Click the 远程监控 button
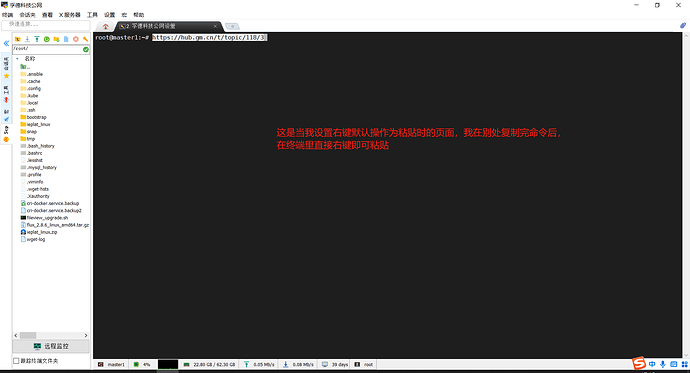Image resolution: width=690 pixels, height=373 pixels. (x=51, y=347)
